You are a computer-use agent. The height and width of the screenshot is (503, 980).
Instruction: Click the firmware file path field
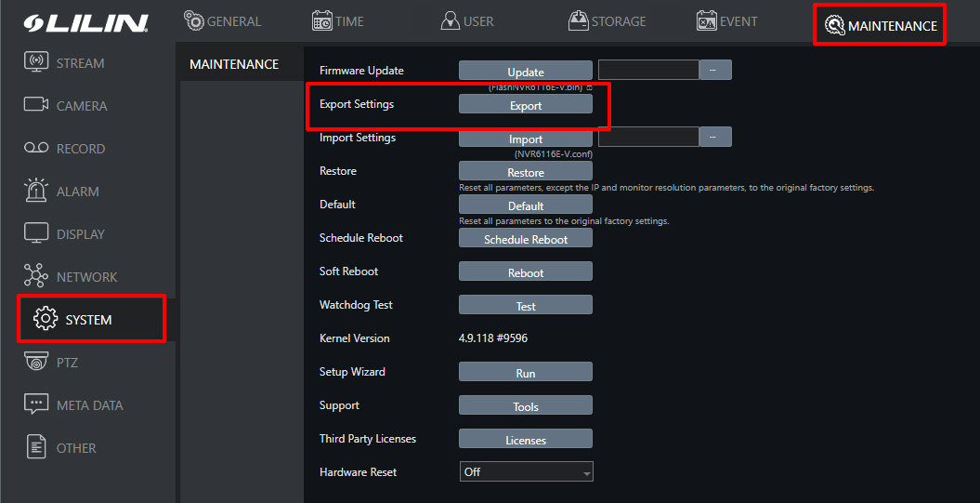(648, 70)
